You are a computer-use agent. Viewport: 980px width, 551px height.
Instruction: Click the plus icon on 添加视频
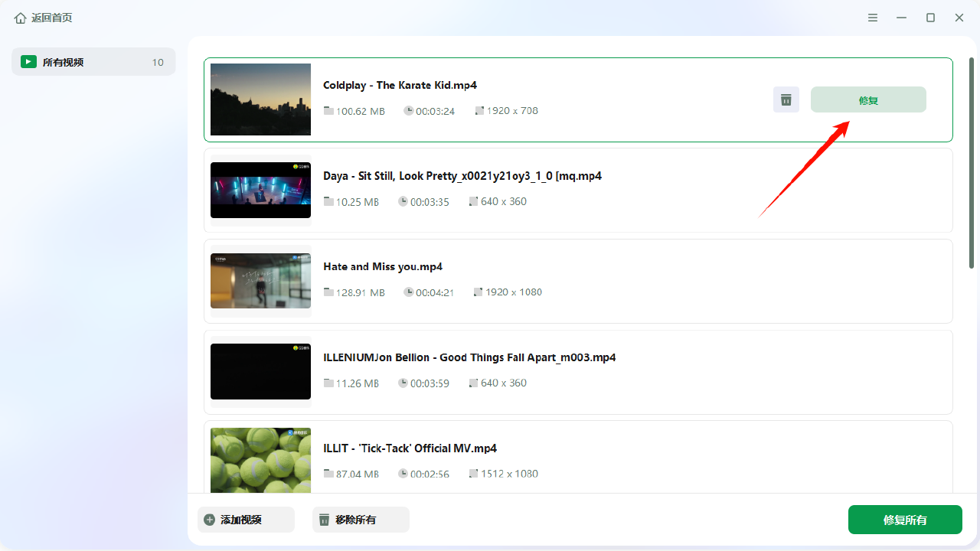click(210, 520)
